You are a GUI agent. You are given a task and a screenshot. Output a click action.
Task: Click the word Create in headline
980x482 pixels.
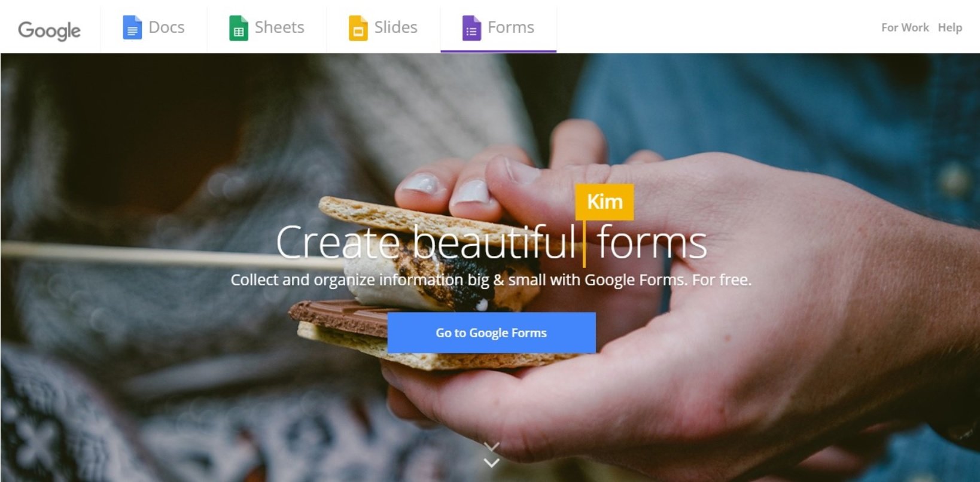(338, 242)
